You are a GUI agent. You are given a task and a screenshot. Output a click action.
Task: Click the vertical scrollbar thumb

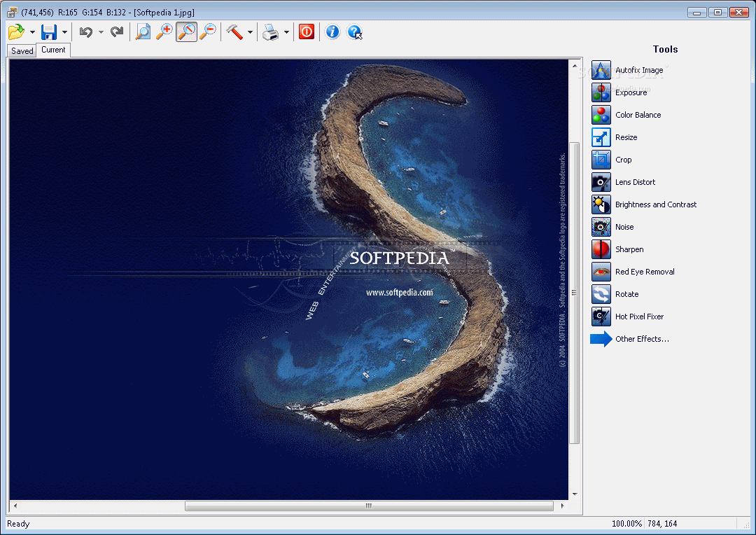[574, 293]
